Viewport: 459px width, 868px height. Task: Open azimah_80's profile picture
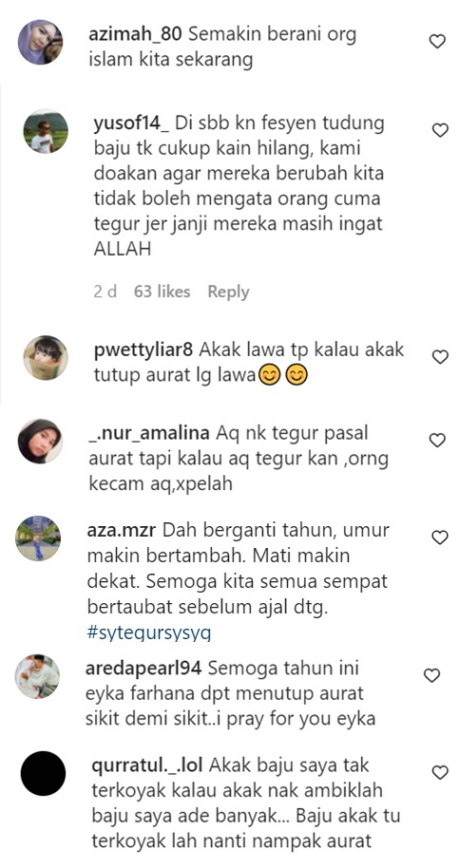click(41, 43)
